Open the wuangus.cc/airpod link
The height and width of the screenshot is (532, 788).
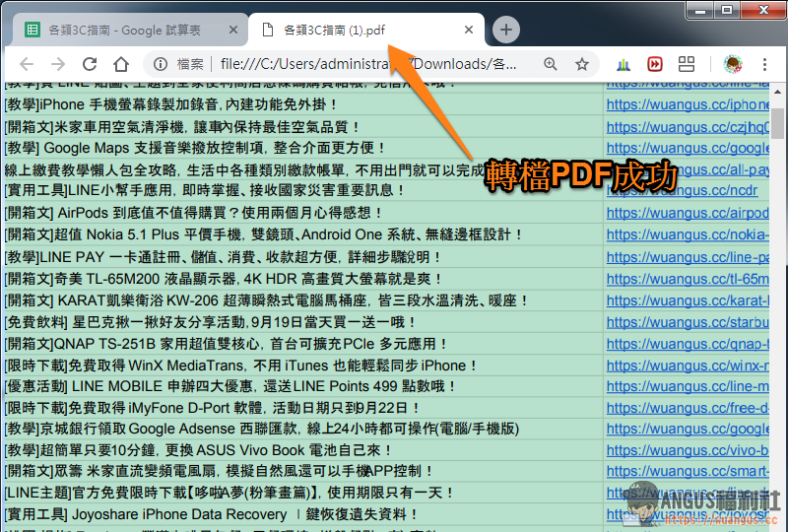687,213
